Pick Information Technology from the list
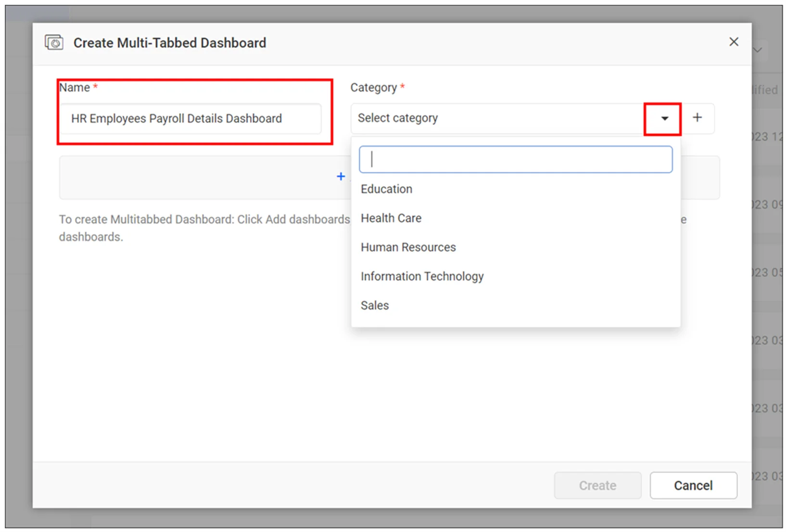 (x=422, y=276)
